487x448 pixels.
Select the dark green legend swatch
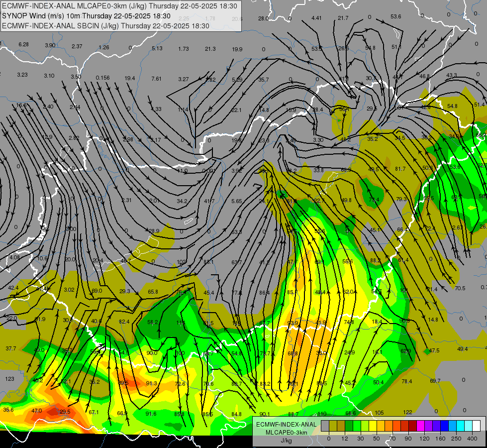tap(349, 426)
